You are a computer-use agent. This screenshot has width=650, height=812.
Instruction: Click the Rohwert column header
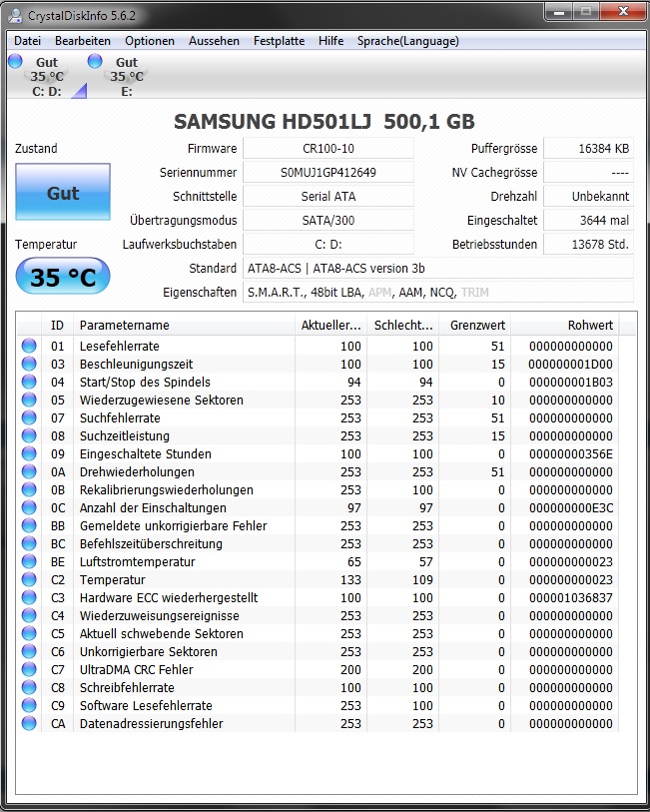coord(564,326)
